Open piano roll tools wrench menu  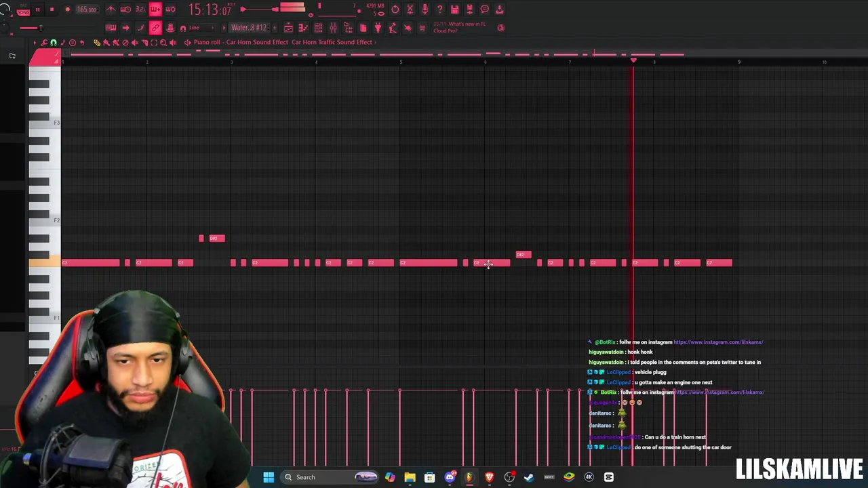pos(44,42)
